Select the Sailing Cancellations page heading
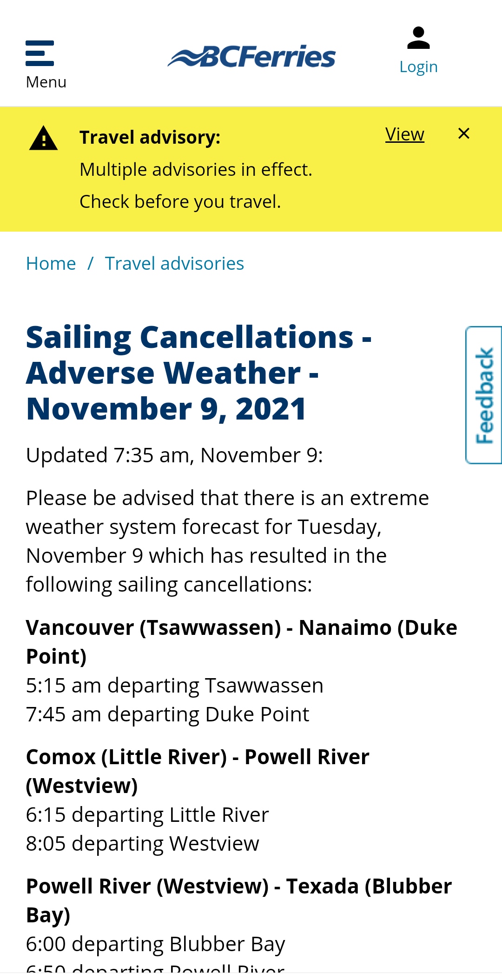This screenshot has width=502, height=980. [199, 373]
